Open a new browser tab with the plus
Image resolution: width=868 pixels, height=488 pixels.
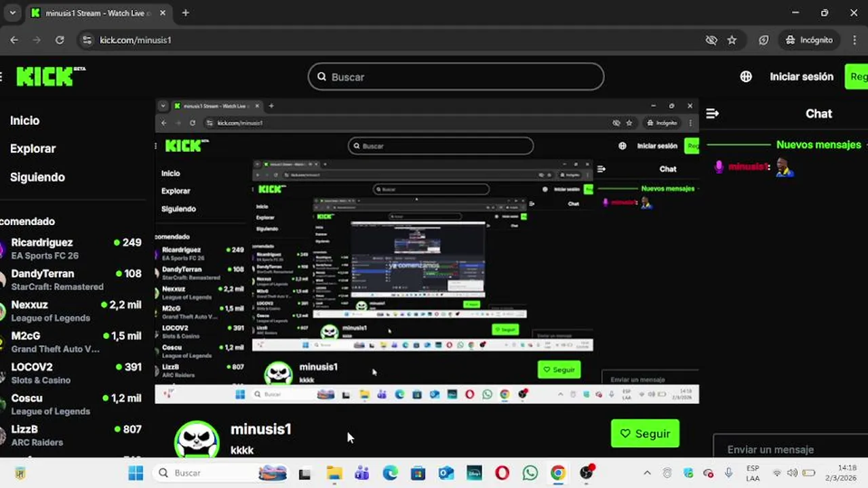[x=186, y=13]
